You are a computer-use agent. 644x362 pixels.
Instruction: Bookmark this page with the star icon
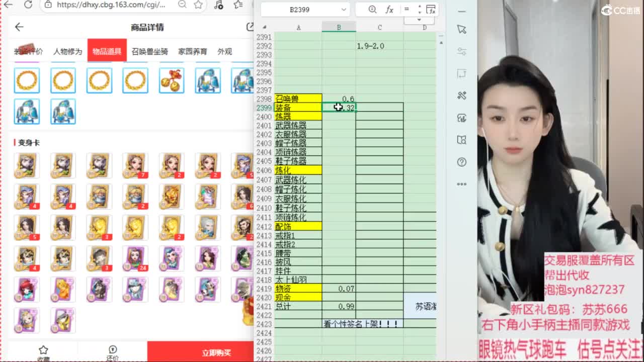[198, 5]
